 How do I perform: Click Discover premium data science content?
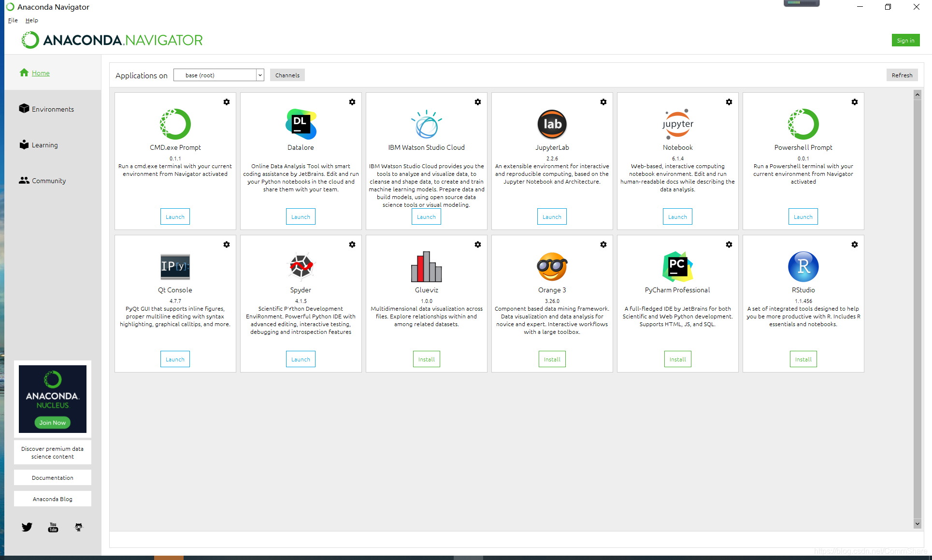[53, 453]
